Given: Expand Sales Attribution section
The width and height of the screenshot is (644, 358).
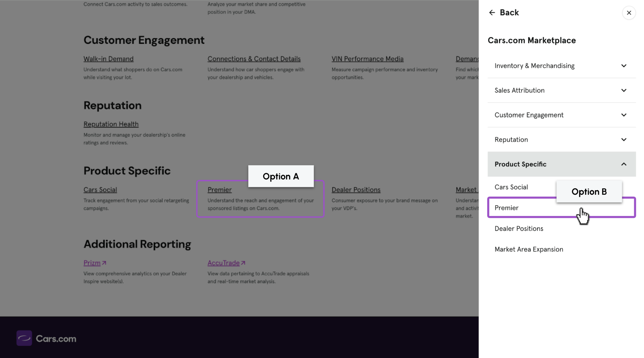Looking at the screenshot, I should pos(561,90).
